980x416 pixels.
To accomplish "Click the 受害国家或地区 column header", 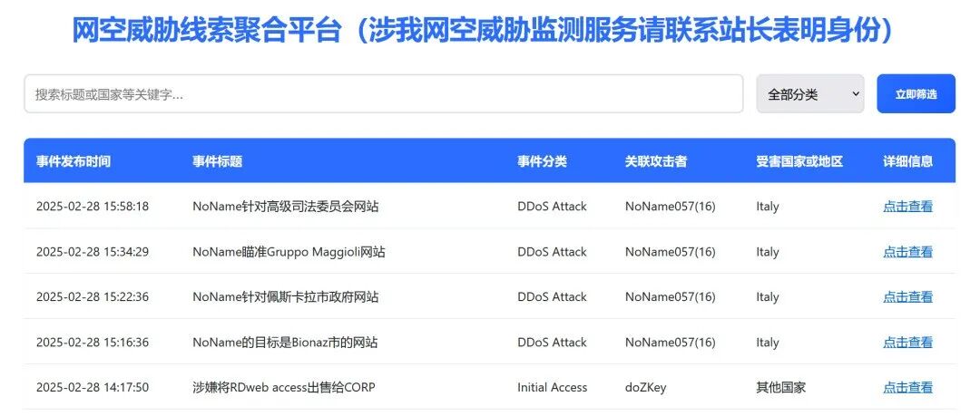I will (799, 161).
